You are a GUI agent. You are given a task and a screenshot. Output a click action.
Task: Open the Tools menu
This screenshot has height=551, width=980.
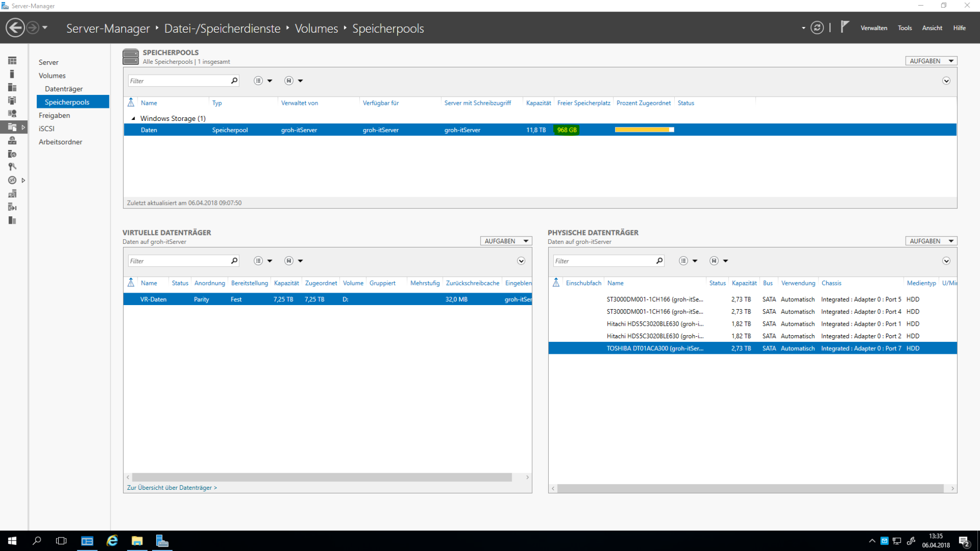[904, 28]
